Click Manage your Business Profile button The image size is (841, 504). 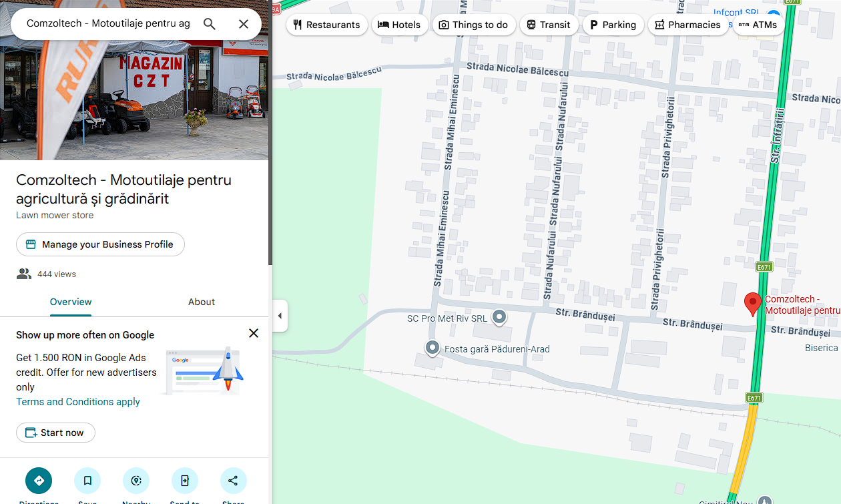100,244
